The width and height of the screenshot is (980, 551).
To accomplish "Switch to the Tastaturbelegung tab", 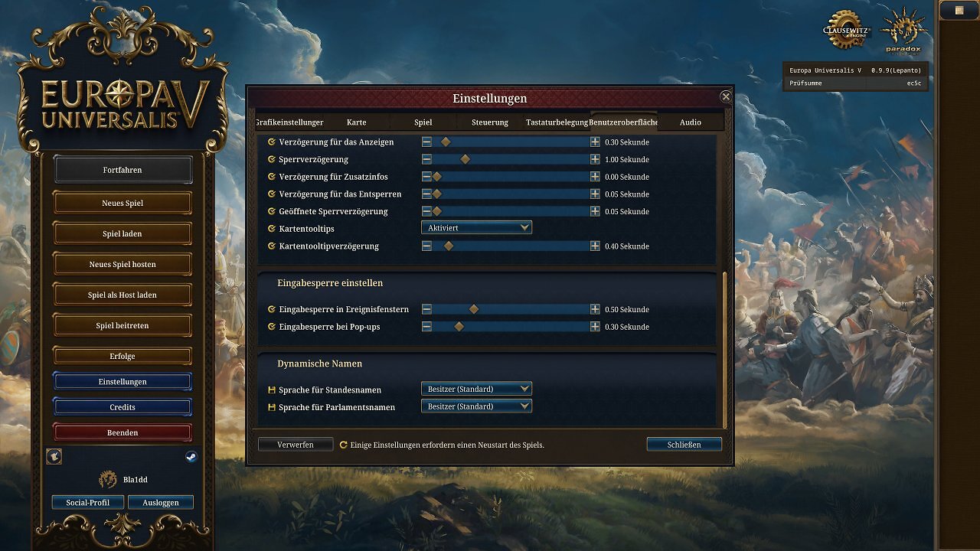I will point(557,122).
